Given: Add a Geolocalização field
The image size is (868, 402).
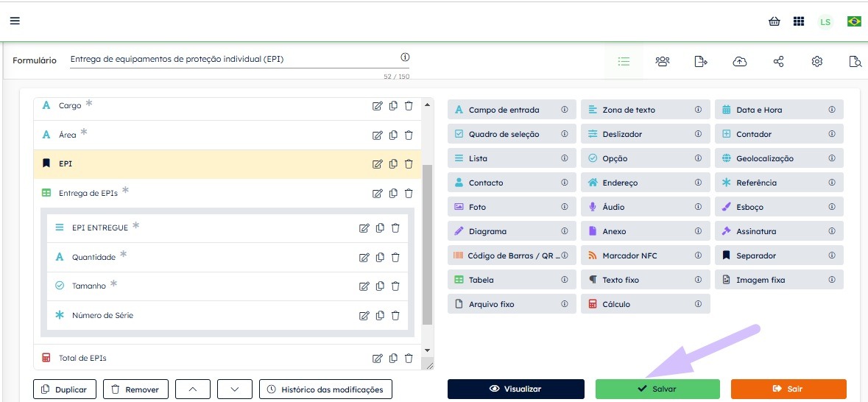Looking at the screenshot, I should click(779, 158).
